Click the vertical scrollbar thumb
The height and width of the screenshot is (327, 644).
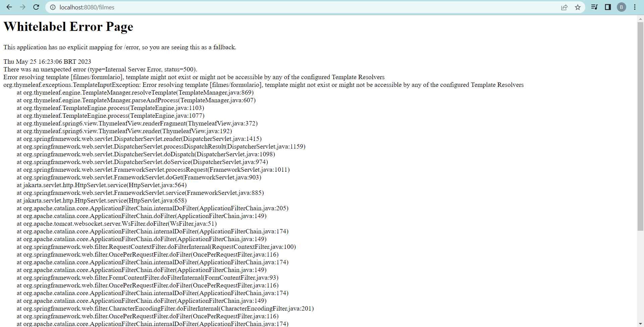click(x=640, y=126)
